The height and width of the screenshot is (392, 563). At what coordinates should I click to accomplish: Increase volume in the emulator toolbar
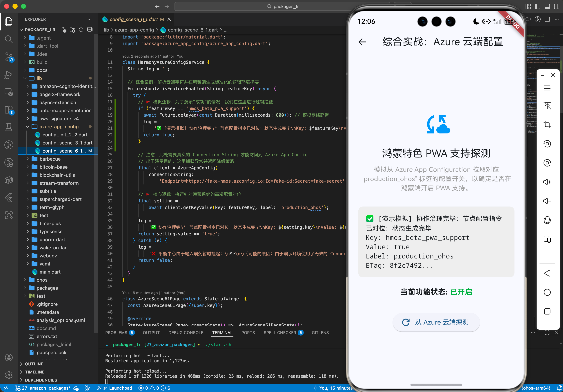pyautogui.click(x=547, y=182)
